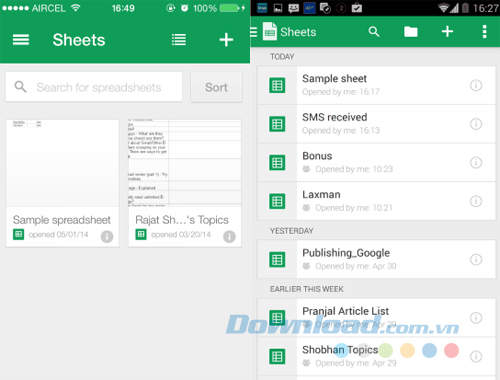500x380 pixels.
Task: Click the YESTERDAY section header
Action: [292, 231]
